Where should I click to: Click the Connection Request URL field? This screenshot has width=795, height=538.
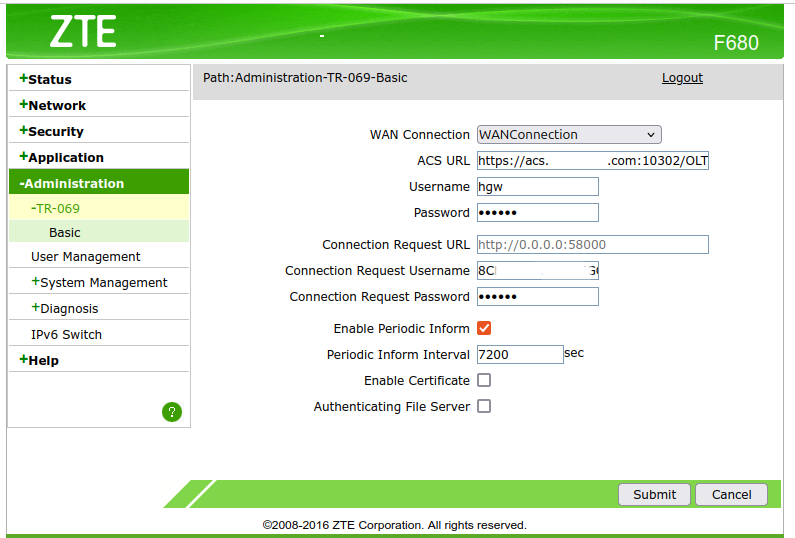pyautogui.click(x=593, y=244)
